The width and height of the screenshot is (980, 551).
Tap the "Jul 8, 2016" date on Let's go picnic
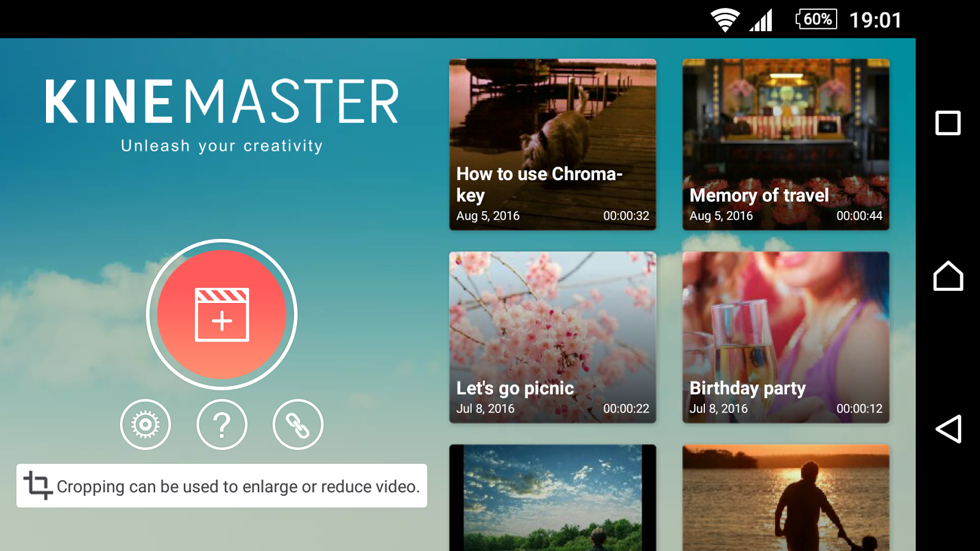pos(485,409)
